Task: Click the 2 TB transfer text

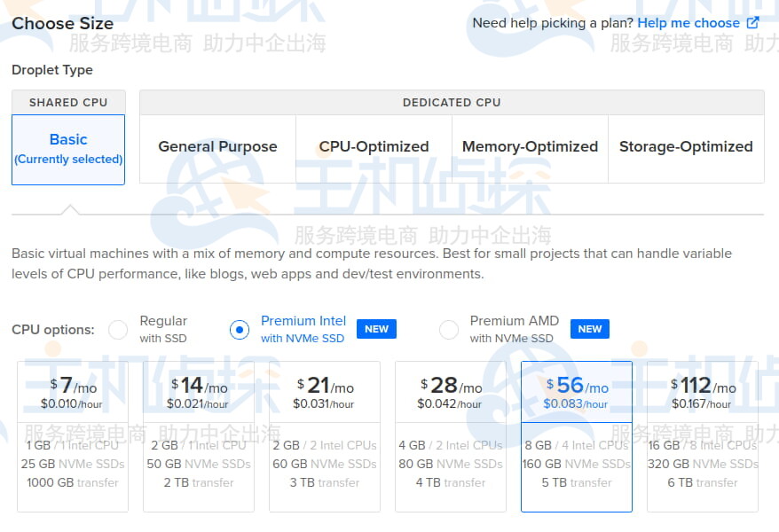Action: pos(199,482)
